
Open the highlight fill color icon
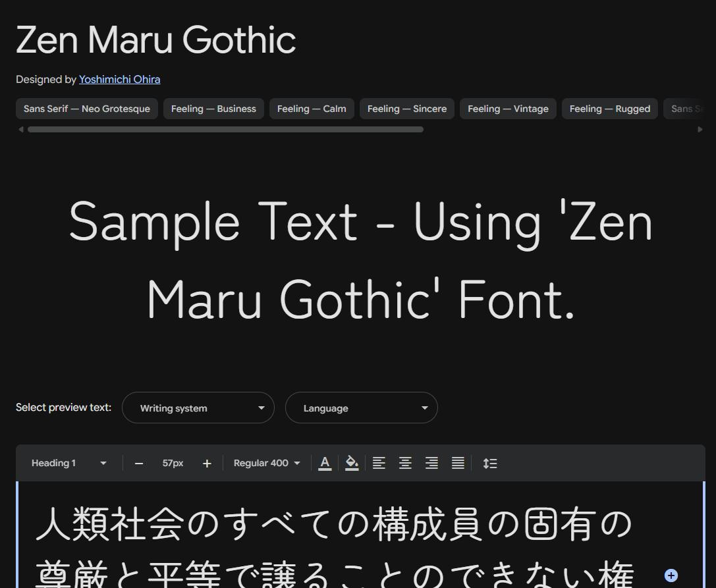352,463
